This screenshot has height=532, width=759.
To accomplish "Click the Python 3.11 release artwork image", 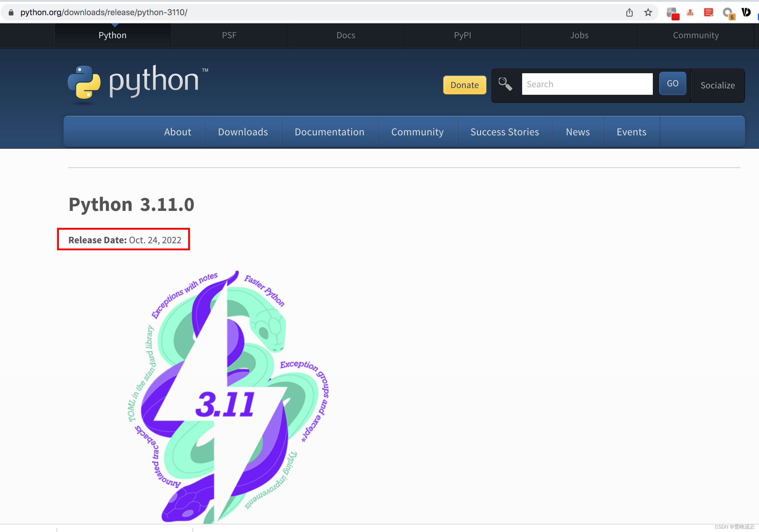I will (x=228, y=397).
